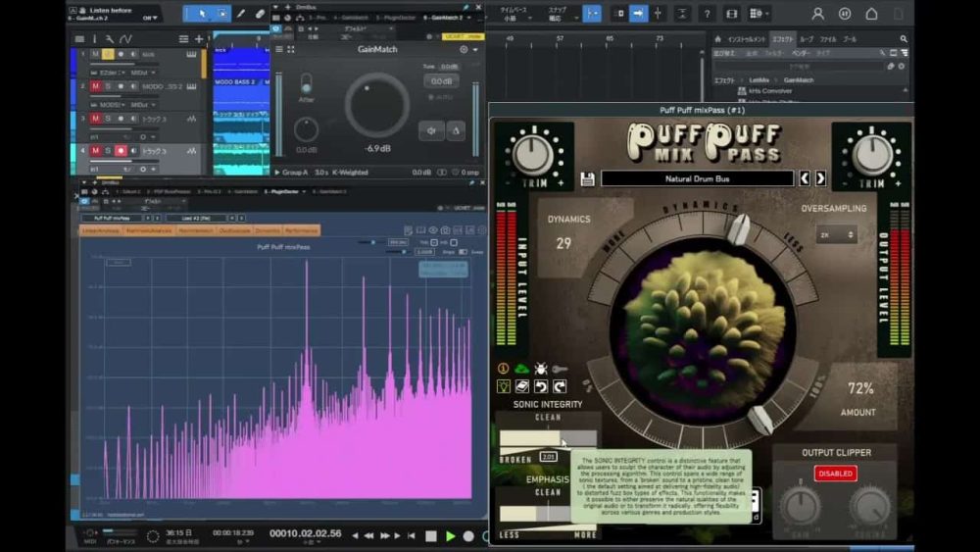The width and height of the screenshot is (980, 552).
Task: Toggle autoscroll arrow button
Action: click(638, 13)
